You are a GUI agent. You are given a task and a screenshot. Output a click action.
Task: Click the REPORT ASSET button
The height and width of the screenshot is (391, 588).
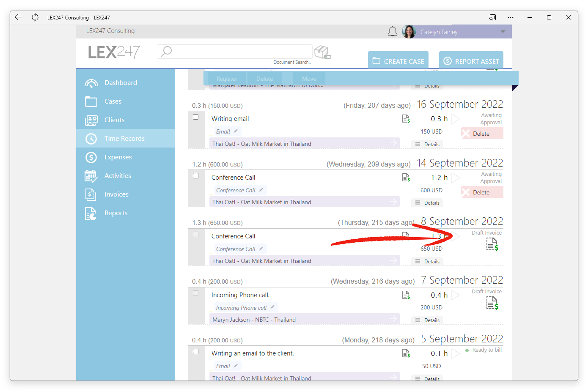pos(471,60)
